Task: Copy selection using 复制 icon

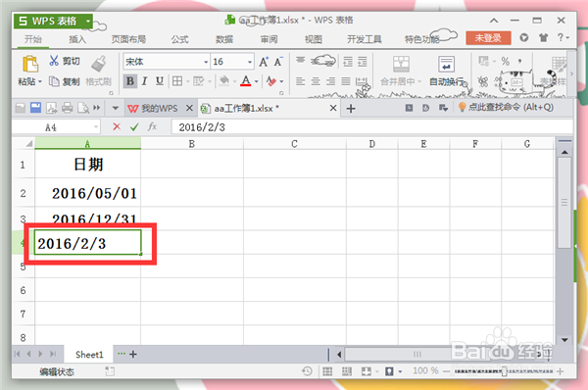Action: click(54, 81)
